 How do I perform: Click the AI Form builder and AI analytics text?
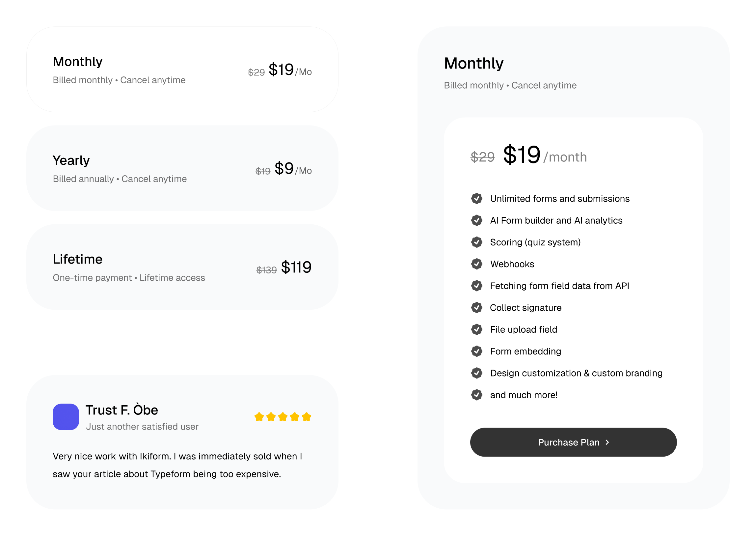pyautogui.click(x=556, y=220)
